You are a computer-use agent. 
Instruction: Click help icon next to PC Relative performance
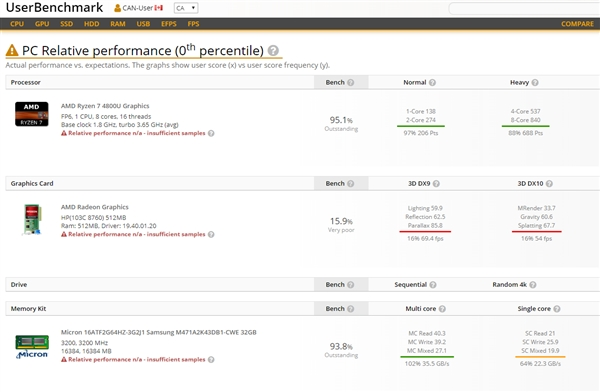tap(273, 50)
